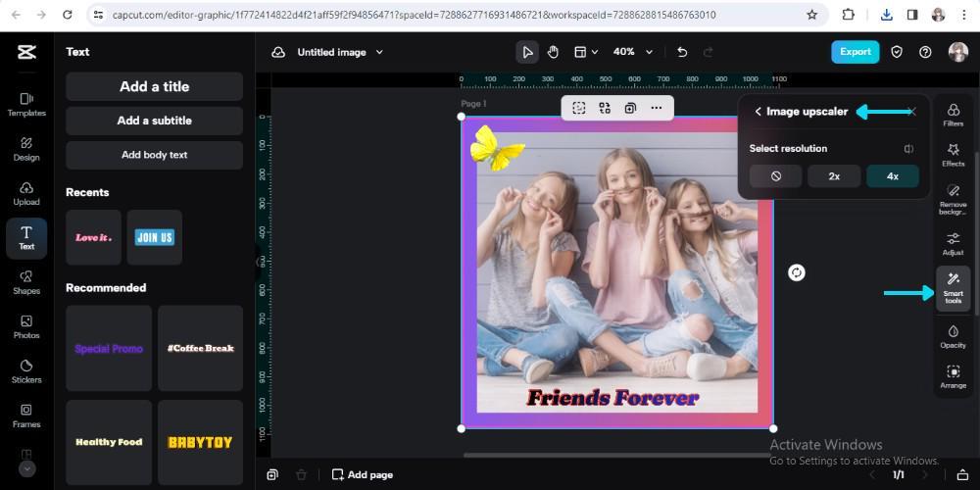Open the CapCut home logo
This screenshot has width=980, height=490.
pos(26,53)
